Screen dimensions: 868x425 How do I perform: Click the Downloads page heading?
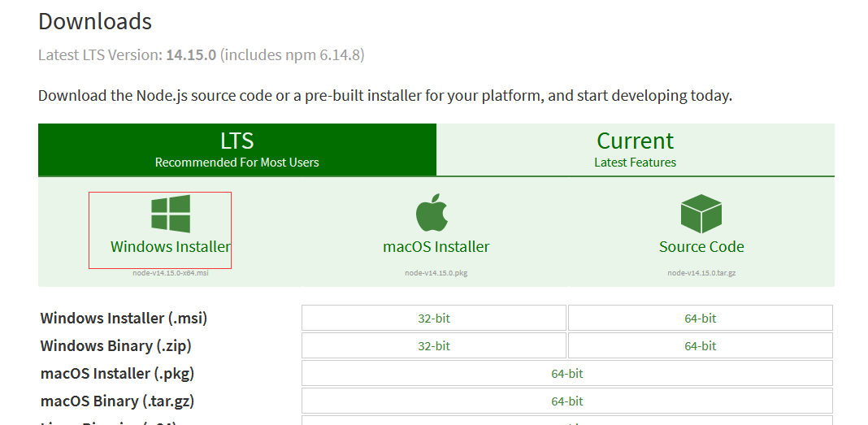point(94,22)
